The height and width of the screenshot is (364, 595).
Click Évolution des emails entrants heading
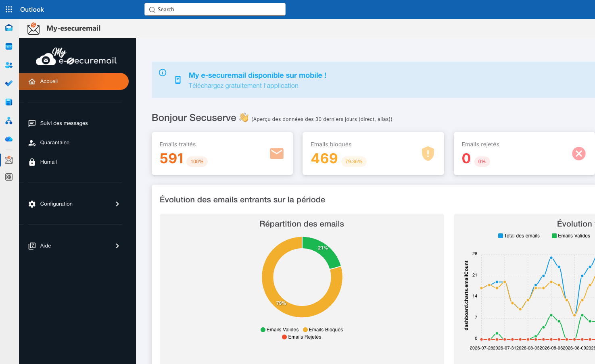[242, 200]
